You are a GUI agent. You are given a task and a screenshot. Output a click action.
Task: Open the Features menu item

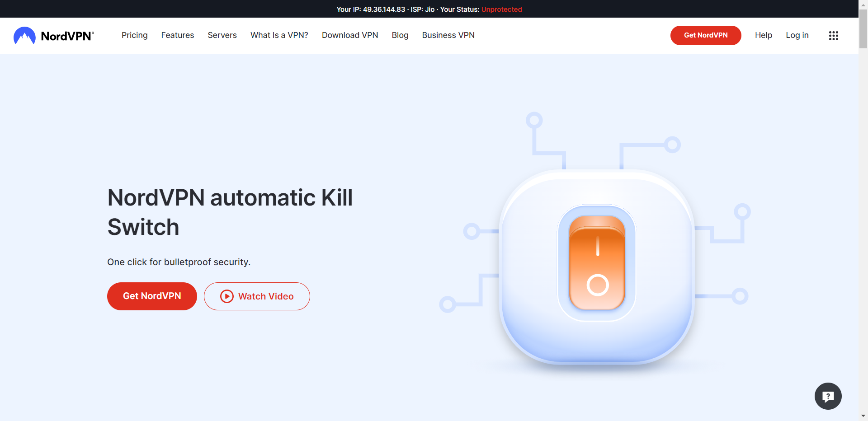pos(178,35)
